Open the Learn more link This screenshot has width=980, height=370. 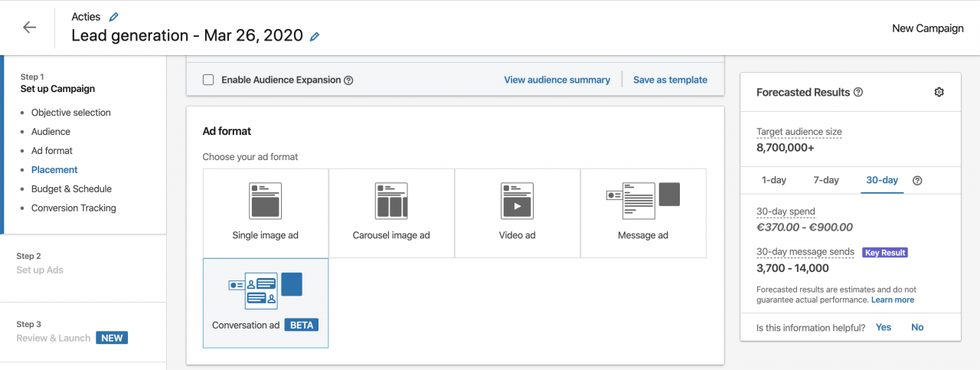(892, 300)
